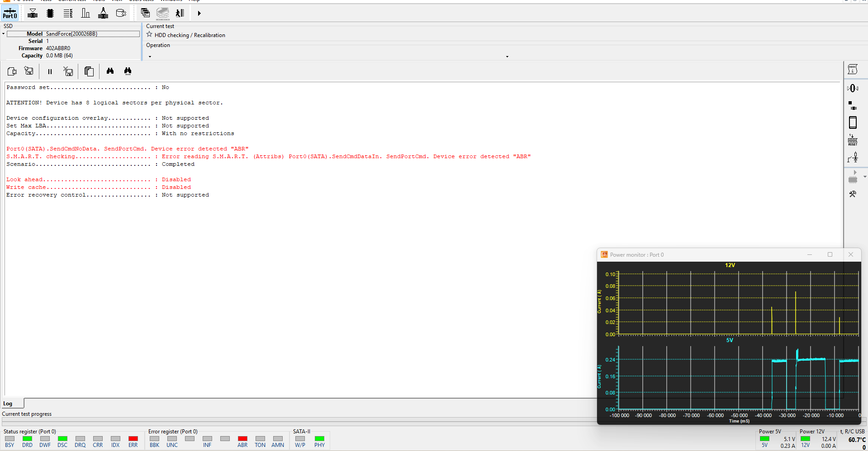The width and height of the screenshot is (868, 451).
Task: Click the star beside HDD checking
Action: pos(149,34)
